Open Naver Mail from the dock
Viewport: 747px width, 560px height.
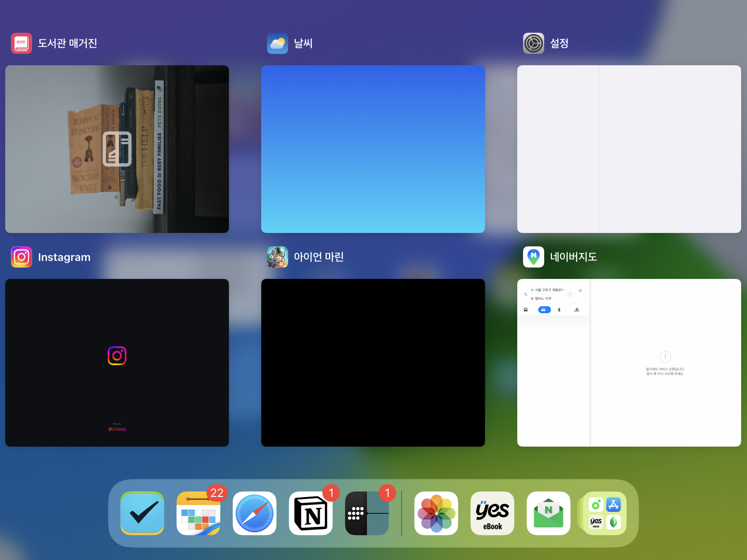tap(549, 513)
